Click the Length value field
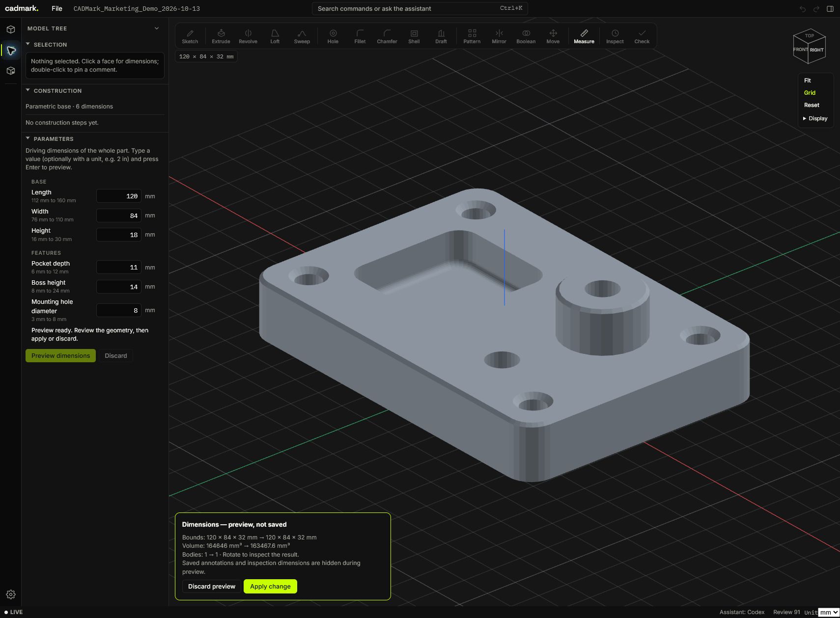This screenshot has width=840, height=618. tap(119, 196)
